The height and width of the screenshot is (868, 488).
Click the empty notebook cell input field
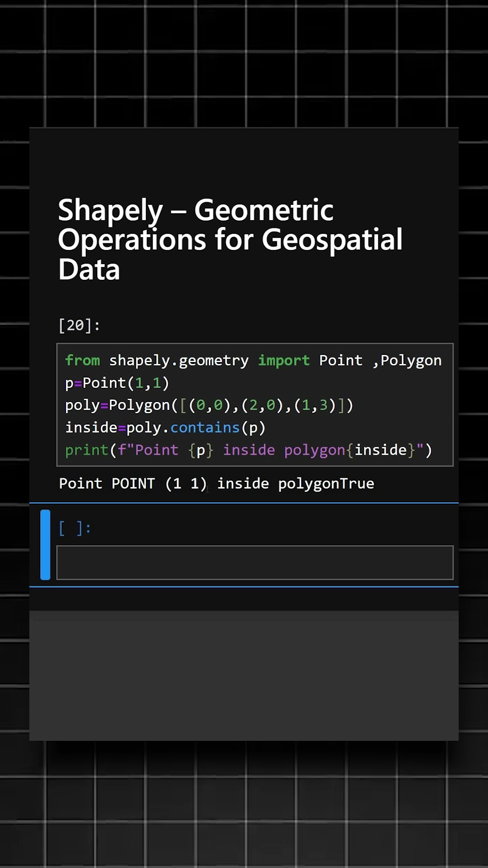point(255,562)
